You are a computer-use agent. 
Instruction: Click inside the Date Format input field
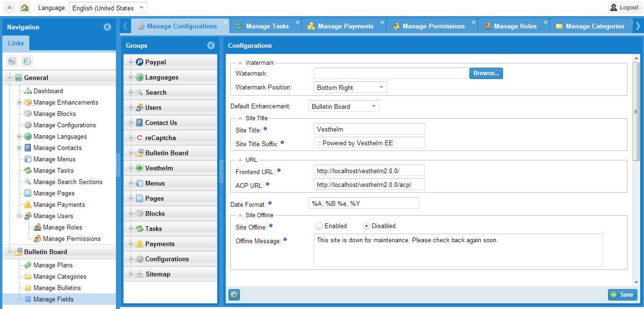(363, 203)
